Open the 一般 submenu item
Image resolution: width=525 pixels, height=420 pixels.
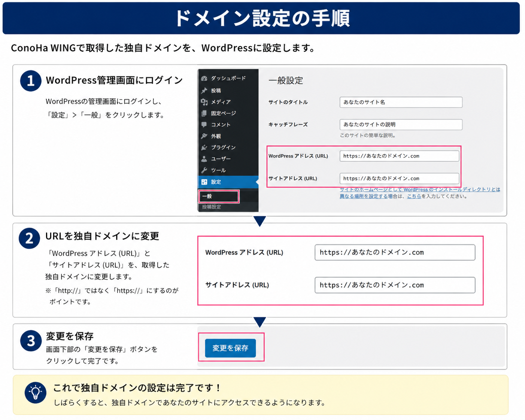(219, 196)
